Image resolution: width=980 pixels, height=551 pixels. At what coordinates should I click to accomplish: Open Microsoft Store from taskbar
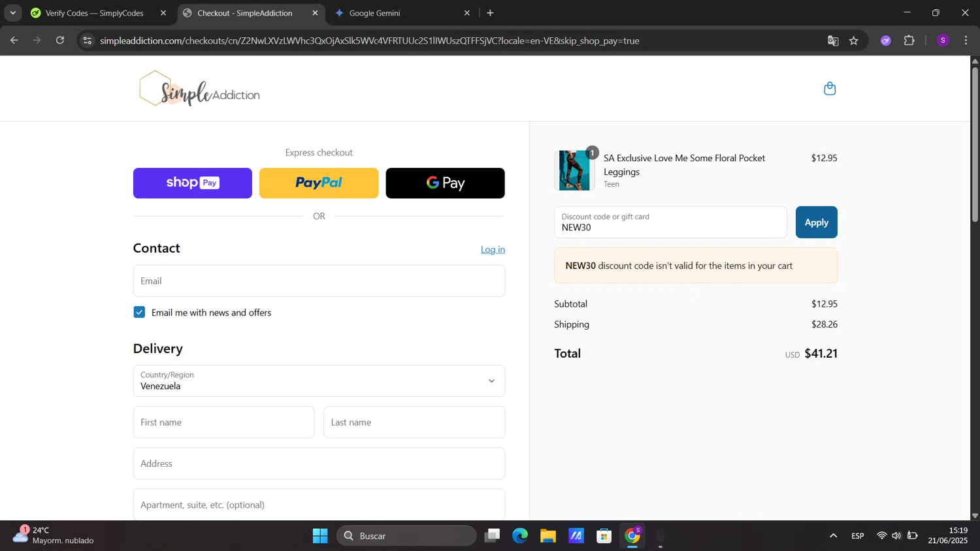coord(604,536)
